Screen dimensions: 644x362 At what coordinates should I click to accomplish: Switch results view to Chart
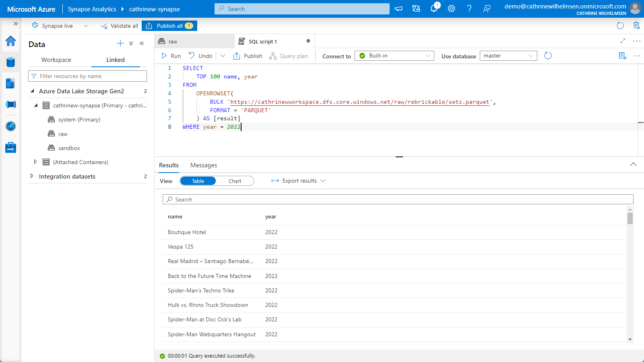pos(235,181)
